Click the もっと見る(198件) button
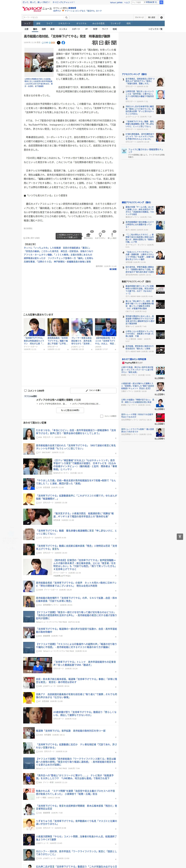This screenshot has height=868, width=186. [x=70, y=410]
